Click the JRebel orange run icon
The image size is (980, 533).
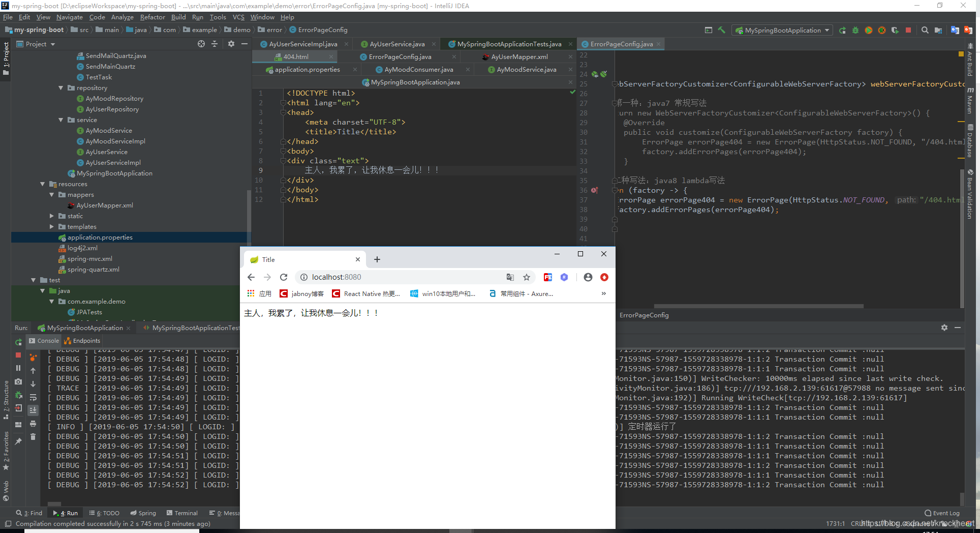tap(869, 30)
